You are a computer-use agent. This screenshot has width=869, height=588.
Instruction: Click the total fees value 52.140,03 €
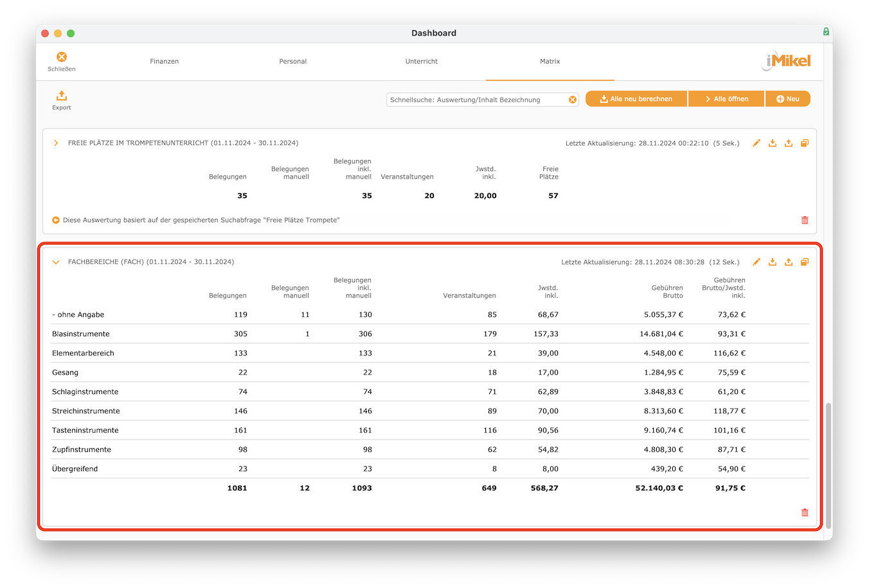click(x=659, y=488)
